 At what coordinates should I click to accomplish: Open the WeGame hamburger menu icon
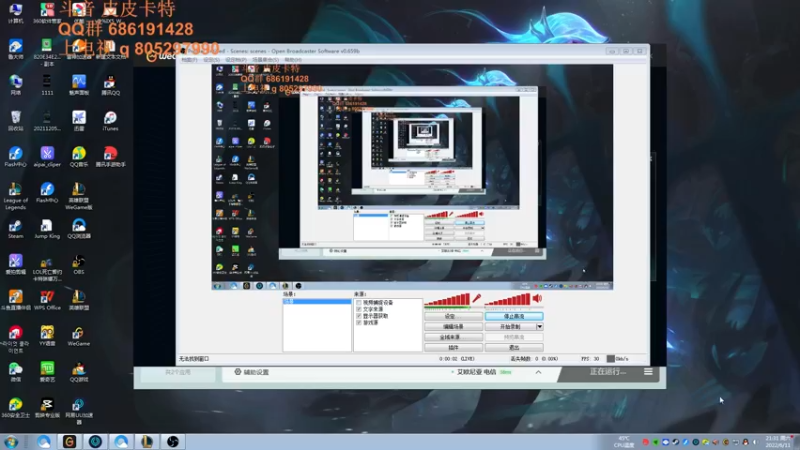click(648, 372)
